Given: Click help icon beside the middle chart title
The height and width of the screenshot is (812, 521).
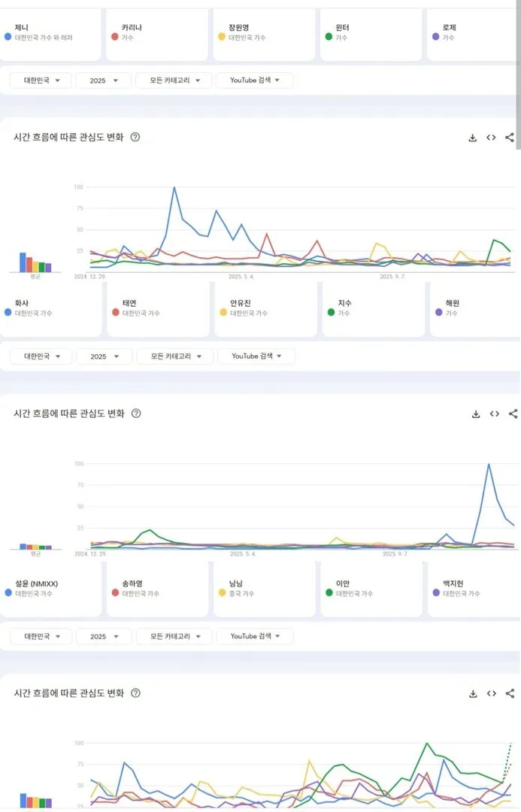Looking at the screenshot, I should pyautogui.click(x=135, y=414).
